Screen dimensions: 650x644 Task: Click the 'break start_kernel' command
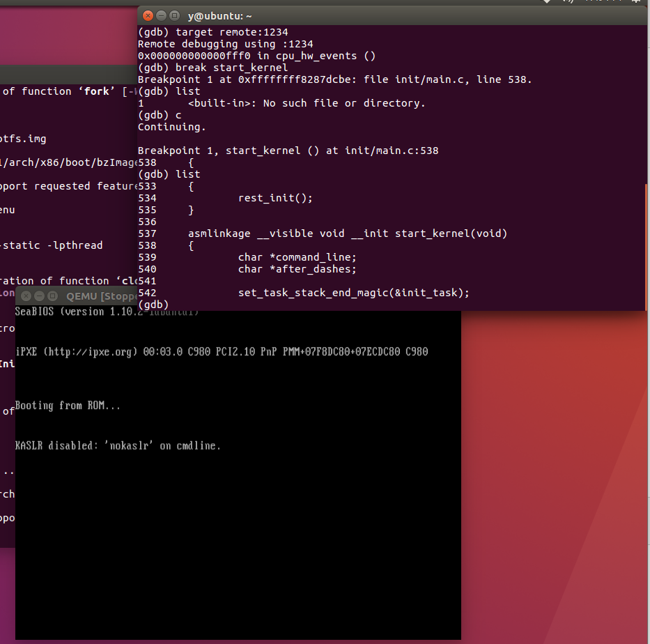coord(212,68)
